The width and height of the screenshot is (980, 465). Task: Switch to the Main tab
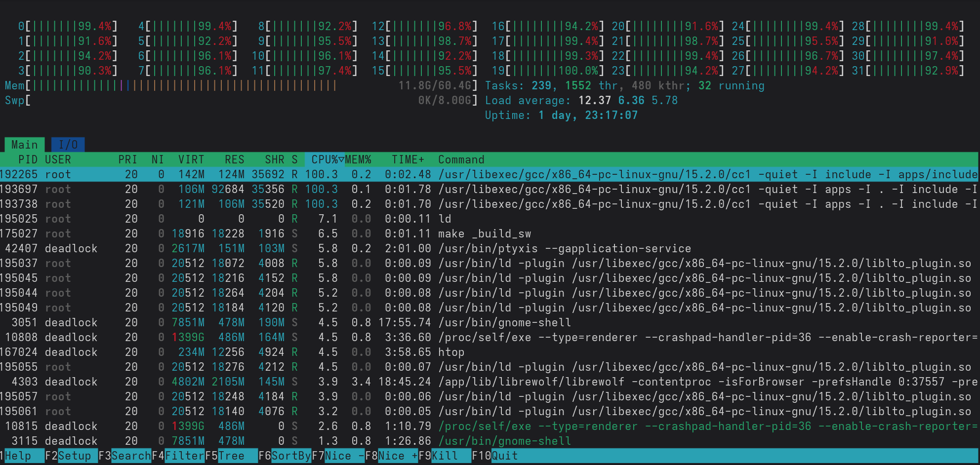click(25, 145)
